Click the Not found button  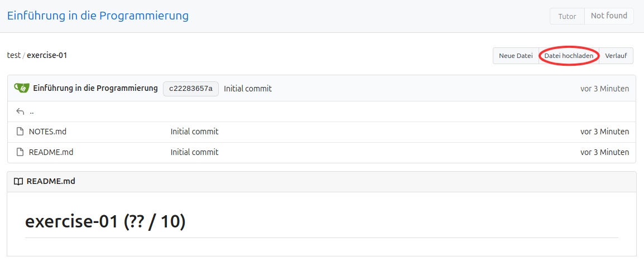pos(609,16)
